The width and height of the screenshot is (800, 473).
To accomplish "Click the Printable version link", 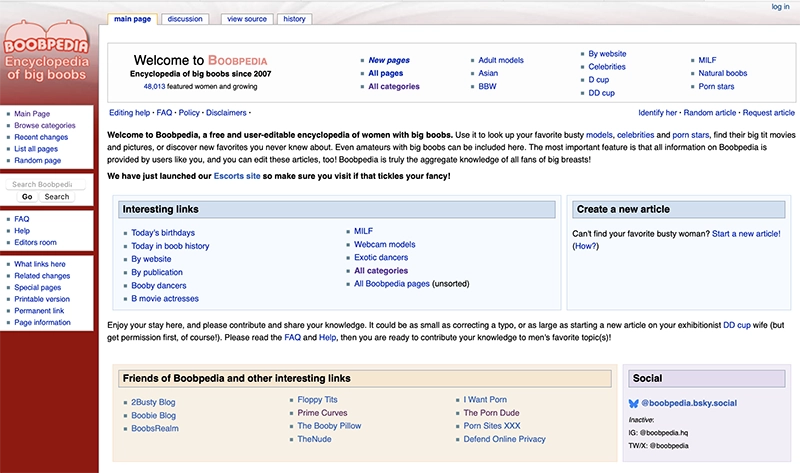I will click(42, 299).
